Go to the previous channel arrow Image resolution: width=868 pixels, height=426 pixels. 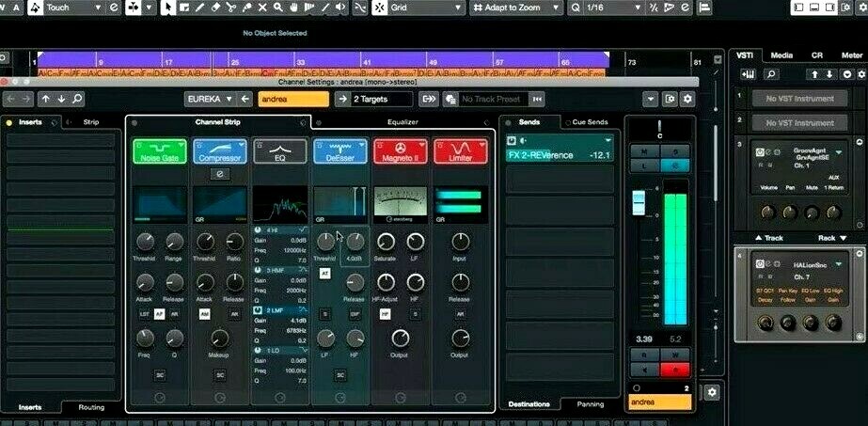point(45,99)
